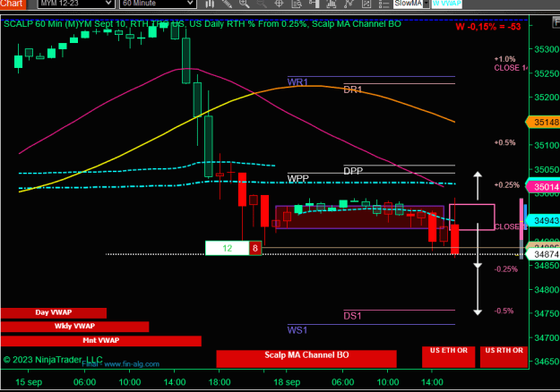Screen dimensions: 560x392
Task: Select the drawing tools pencil icon
Action: tap(227, 4)
